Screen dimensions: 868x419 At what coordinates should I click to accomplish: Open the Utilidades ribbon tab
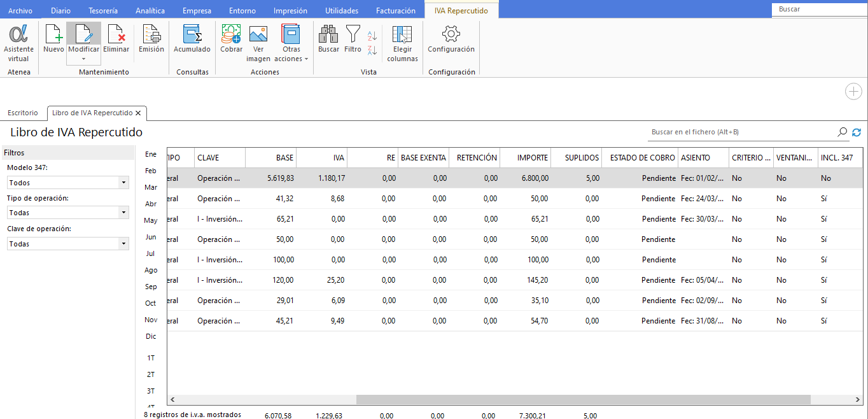pyautogui.click(x=342, y=11)
